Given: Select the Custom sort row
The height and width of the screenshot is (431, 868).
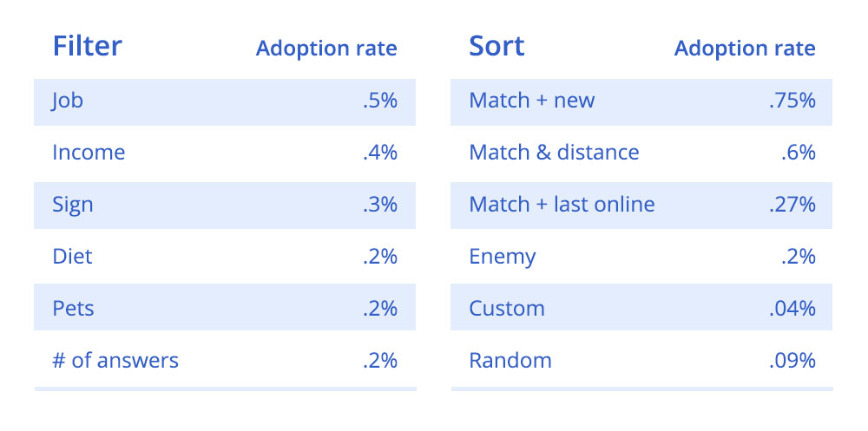Looking at the screenshot, I should click(x=641, y=308).
